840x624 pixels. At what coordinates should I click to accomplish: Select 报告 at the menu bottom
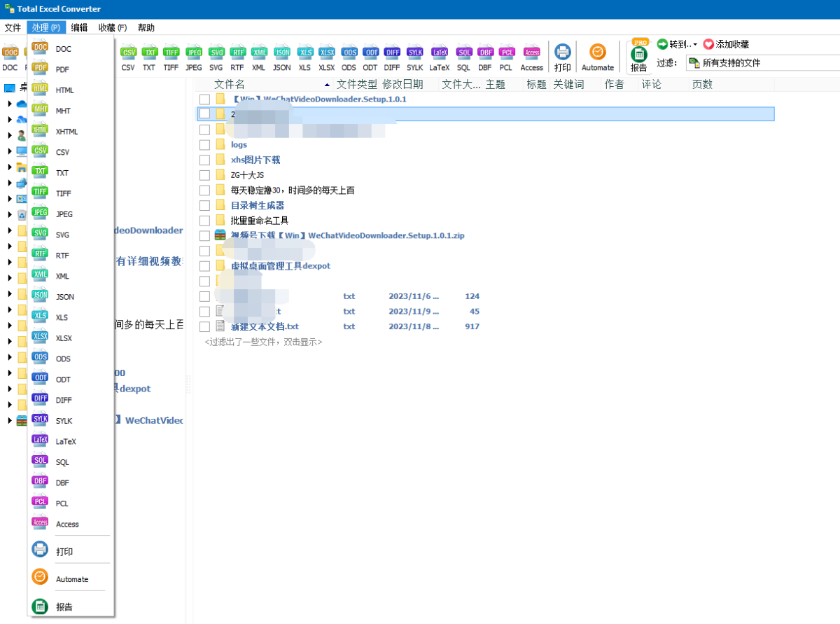point(70,606)
